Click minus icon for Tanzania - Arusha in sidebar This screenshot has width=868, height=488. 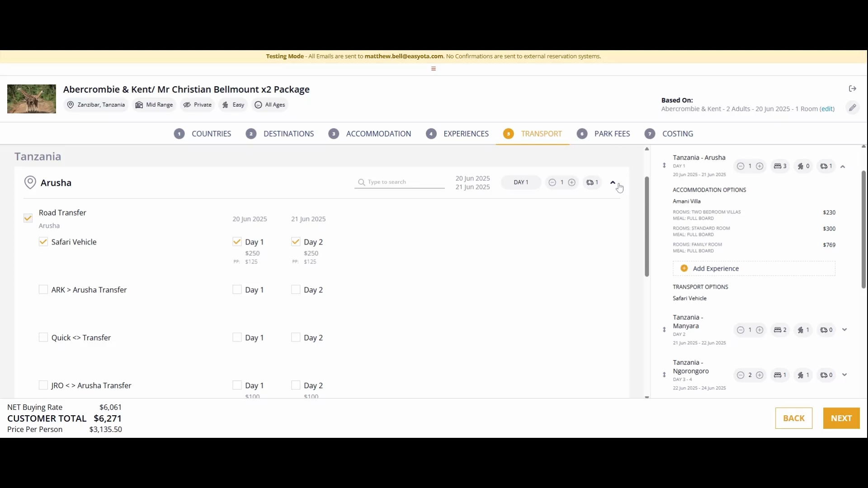[x=741, y=166]
